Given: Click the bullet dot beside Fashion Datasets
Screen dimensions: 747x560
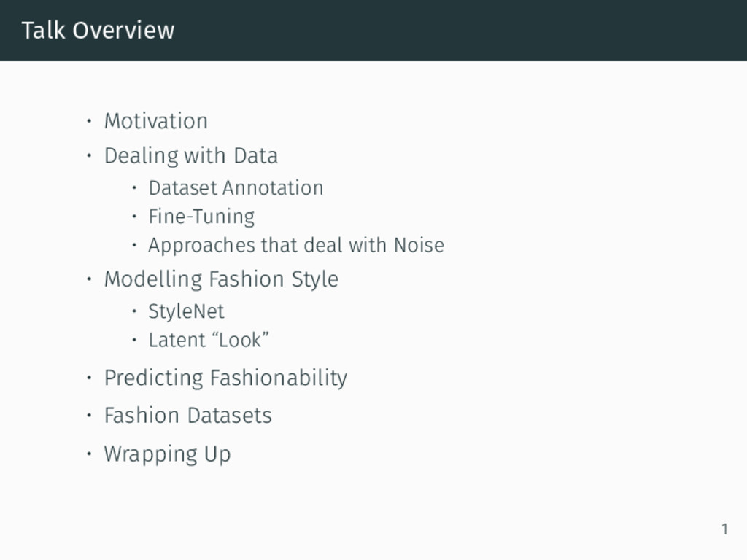Looking at the screenshot, I should click(89, 415).
